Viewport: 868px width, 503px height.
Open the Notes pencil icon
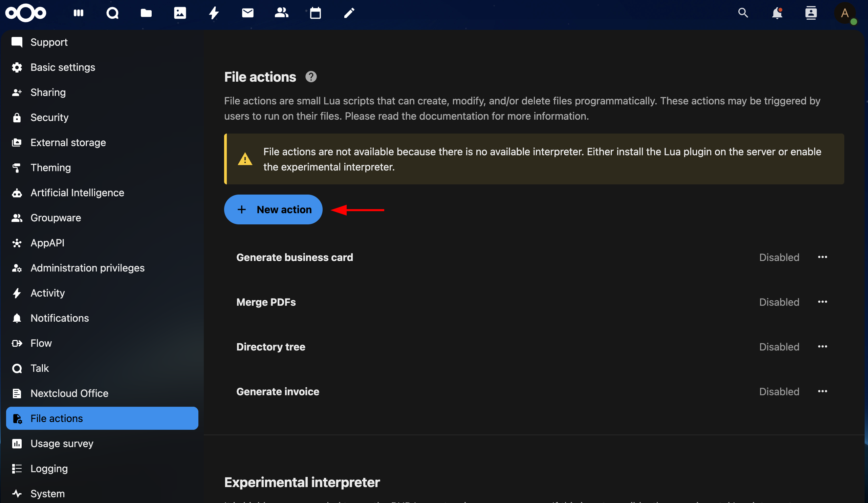pyautogui.click(x=349, y=13)
